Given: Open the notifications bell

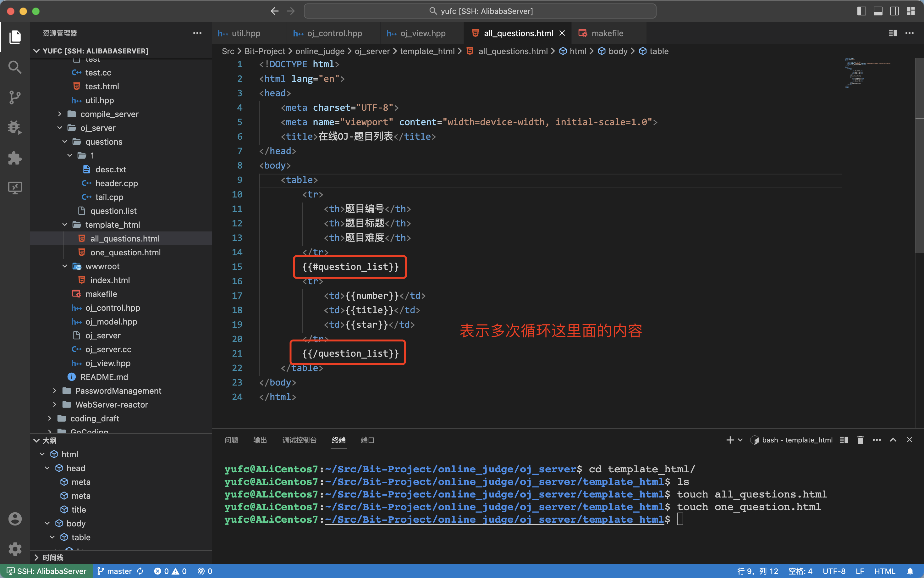Looking at the screenshot, I should pos(910,571).
